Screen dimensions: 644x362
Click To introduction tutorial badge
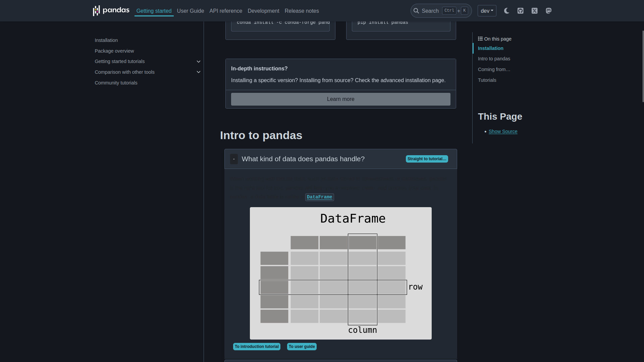(x=257, y=347)
